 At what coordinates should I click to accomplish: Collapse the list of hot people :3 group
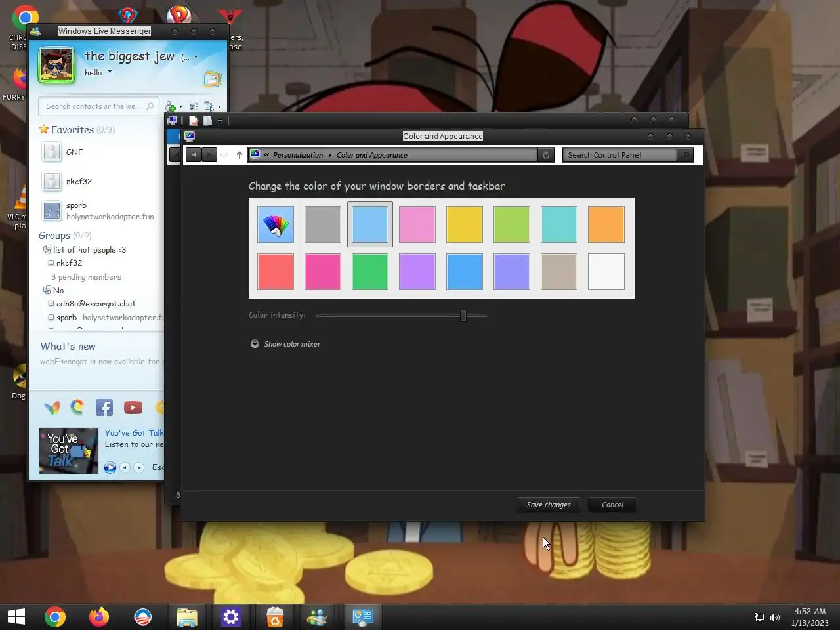coord(85,249)
